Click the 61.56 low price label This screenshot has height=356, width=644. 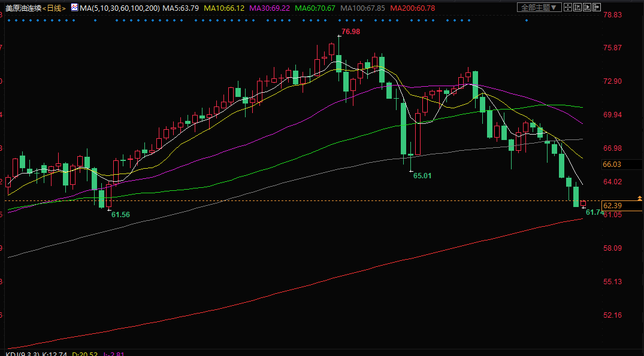click(x=120, y=214)
